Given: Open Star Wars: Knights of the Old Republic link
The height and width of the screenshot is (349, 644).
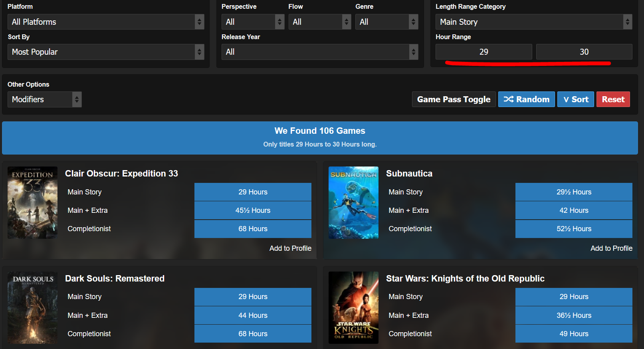Looking at the screenshot, I should click(x=465, y=279).
